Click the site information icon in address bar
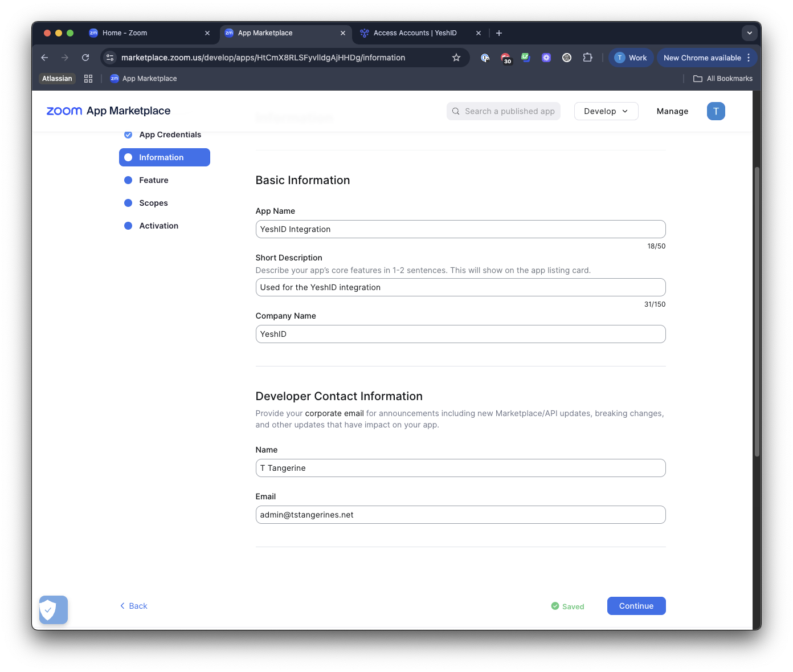The height and width of the screenshot is (672, 793). pos(110,58)
